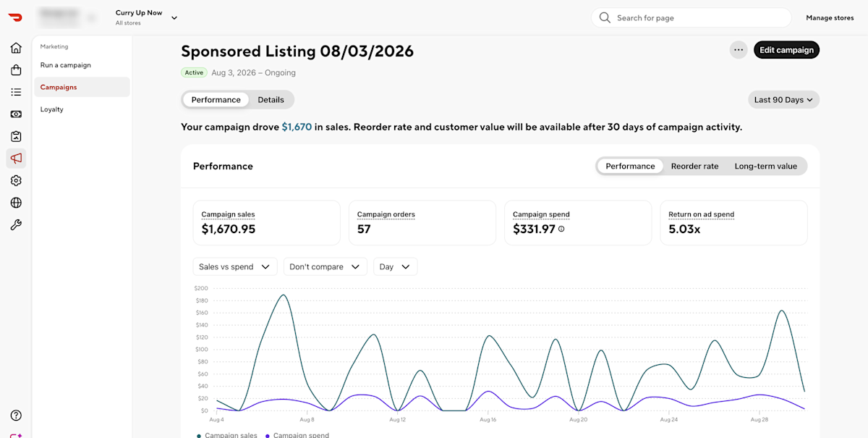This screenshot has height=438, width=868.
Task: Click the $1,670.95 value
Action: tap(228, 229)
